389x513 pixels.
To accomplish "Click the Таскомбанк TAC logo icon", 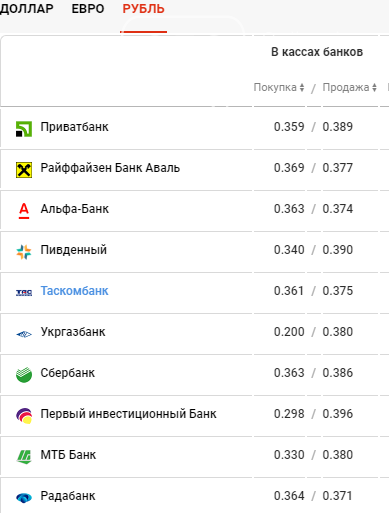I will [x=24, y=293].
